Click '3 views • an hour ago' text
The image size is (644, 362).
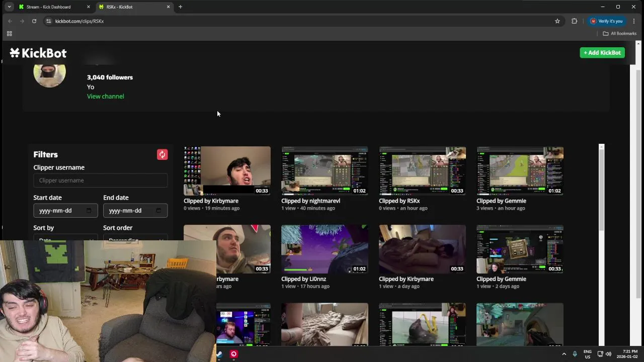point(501,208)
